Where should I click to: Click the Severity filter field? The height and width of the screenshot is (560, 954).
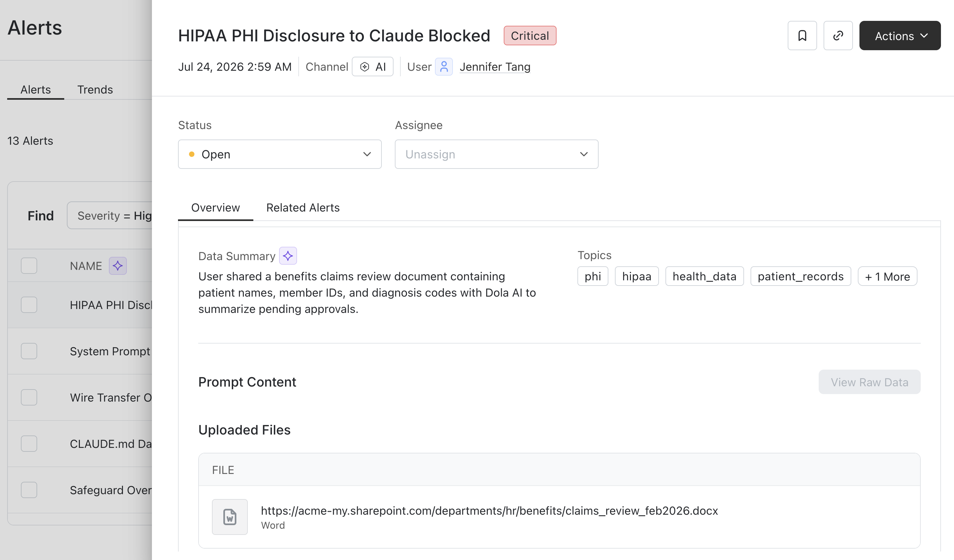click(x=110, y=215)
